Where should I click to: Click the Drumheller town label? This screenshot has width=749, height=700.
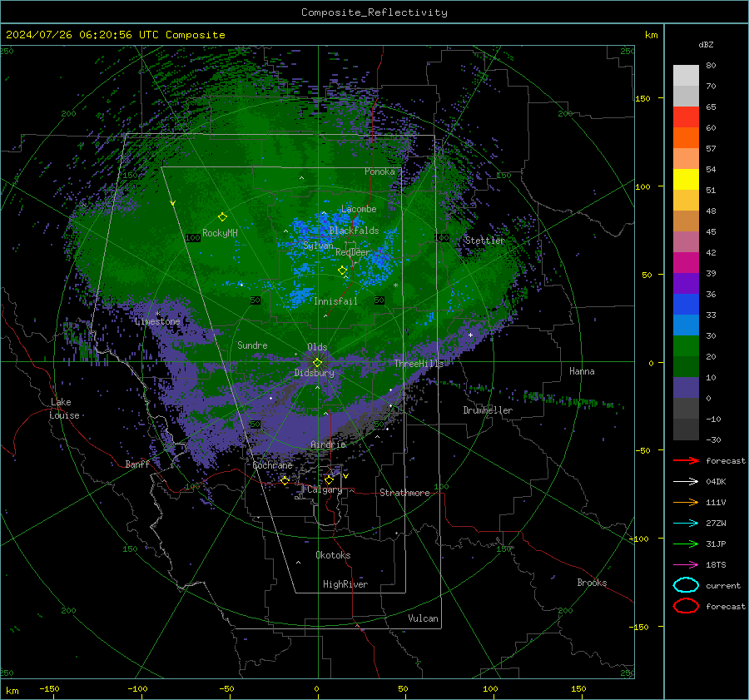488,410
